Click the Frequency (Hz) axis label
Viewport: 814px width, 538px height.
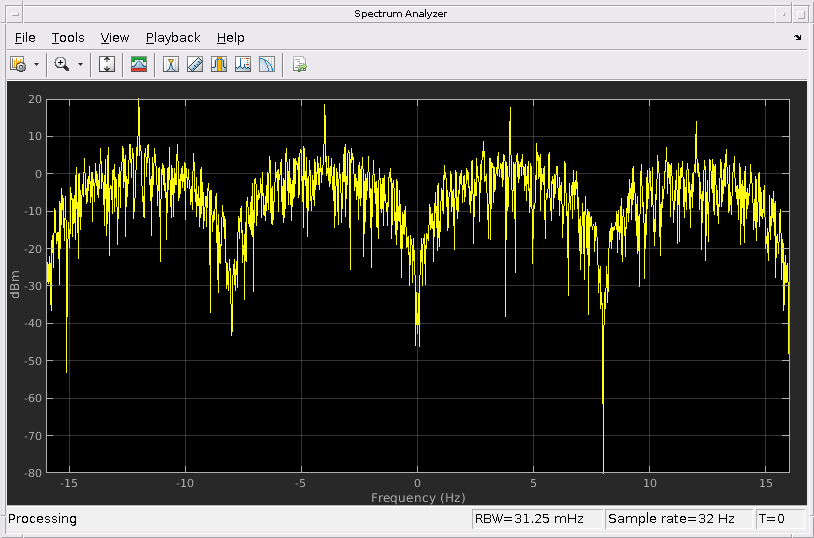418,497
